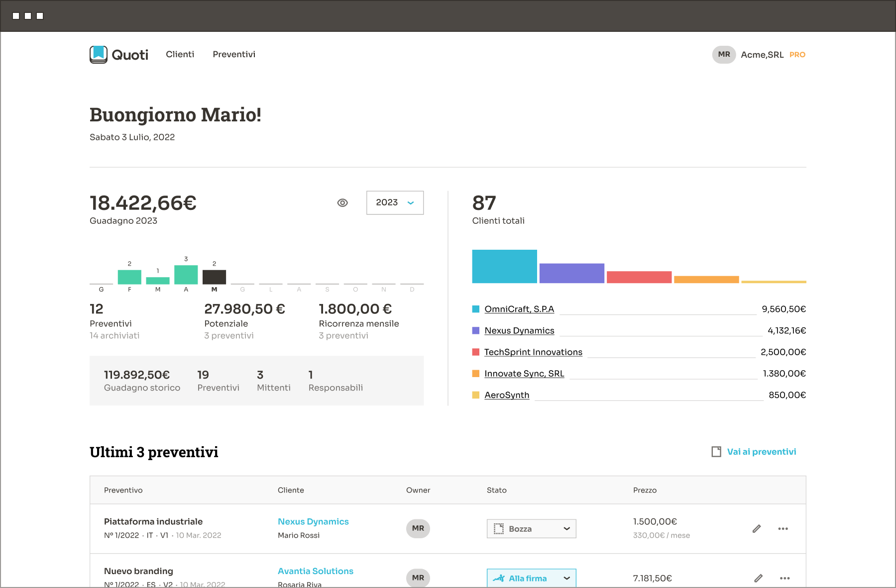The image size is (896, 588).
Task: Open the OmniCraft, S.P.A client link
Action: coord(519,309)
